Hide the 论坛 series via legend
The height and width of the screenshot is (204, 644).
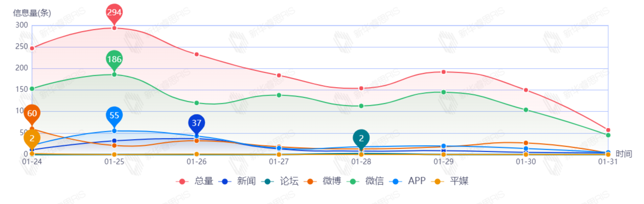(x=280, y=181)
